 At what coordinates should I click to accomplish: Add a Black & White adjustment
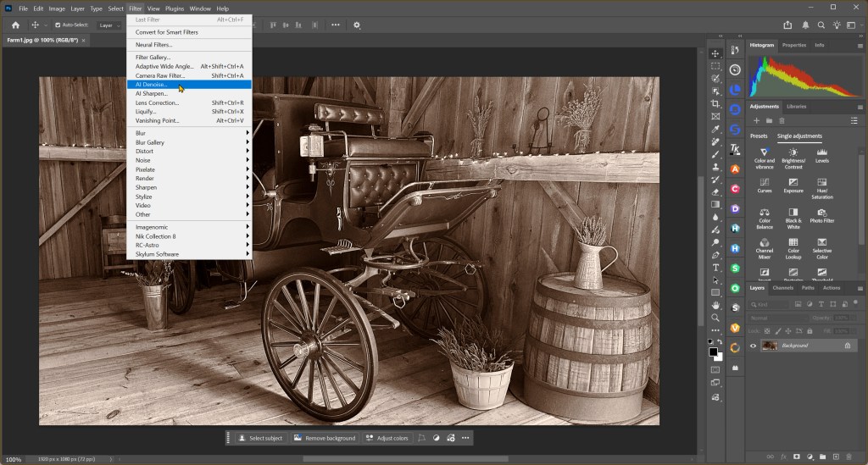pos(793,213)
